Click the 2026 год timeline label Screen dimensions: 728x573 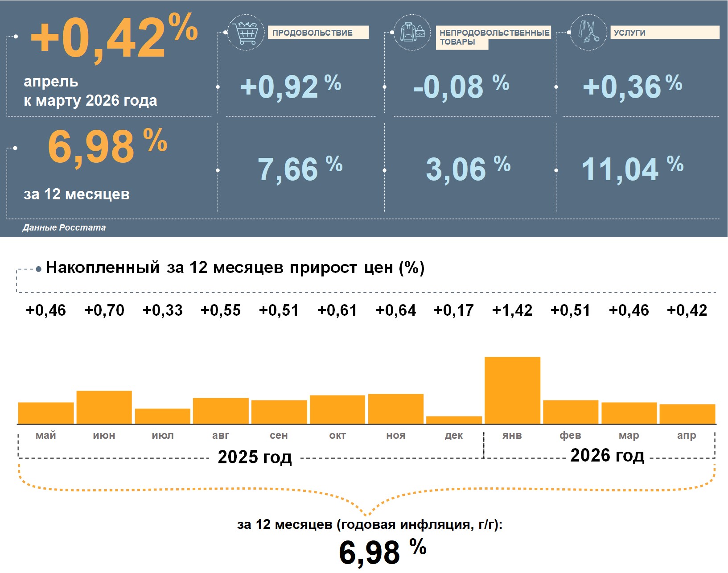click(x=607, y=455)
